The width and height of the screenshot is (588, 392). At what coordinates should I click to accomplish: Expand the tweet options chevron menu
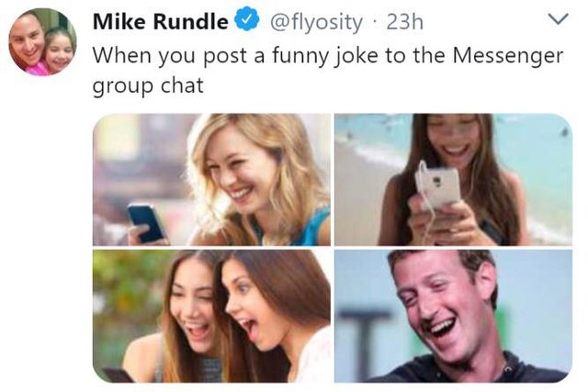[x=558, y=18]
